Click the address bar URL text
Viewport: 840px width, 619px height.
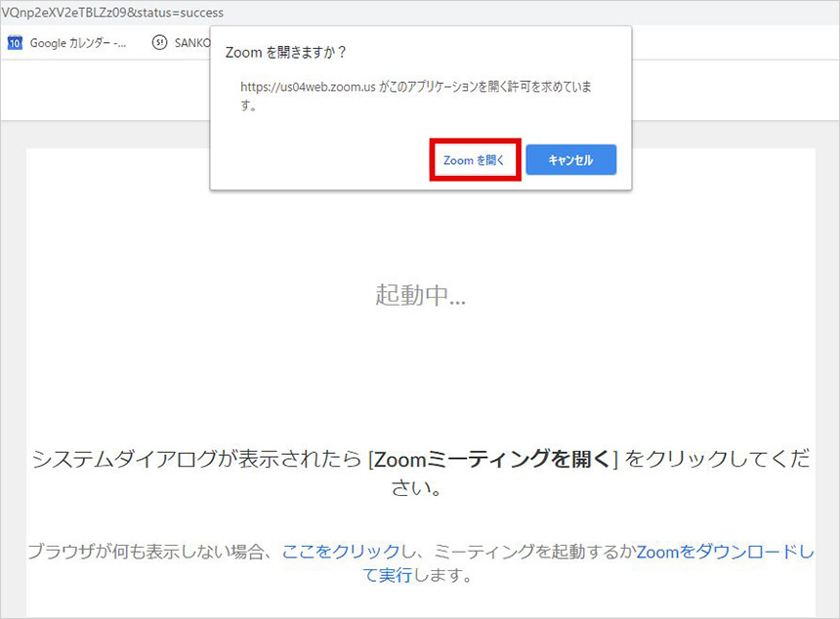[112, 13]
